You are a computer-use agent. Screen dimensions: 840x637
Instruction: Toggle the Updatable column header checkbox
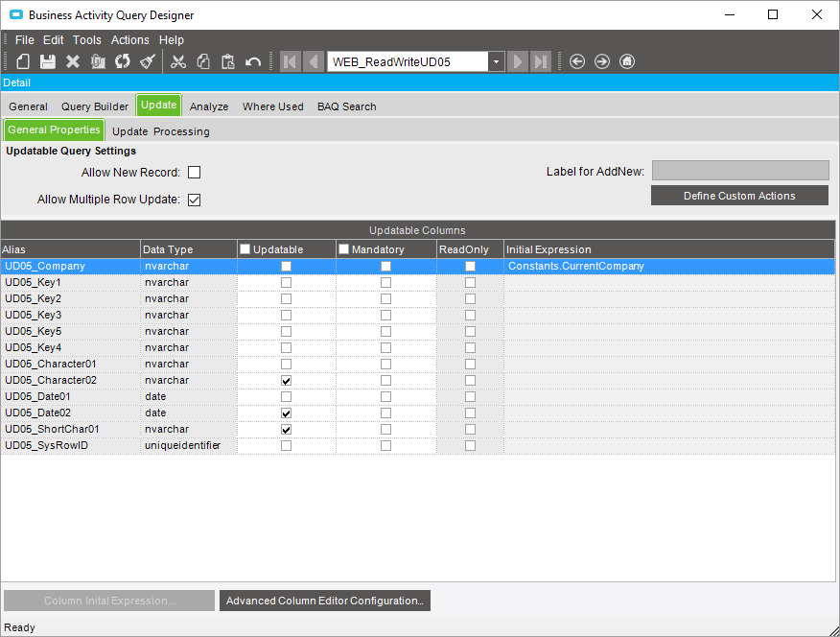coord(245,249)
